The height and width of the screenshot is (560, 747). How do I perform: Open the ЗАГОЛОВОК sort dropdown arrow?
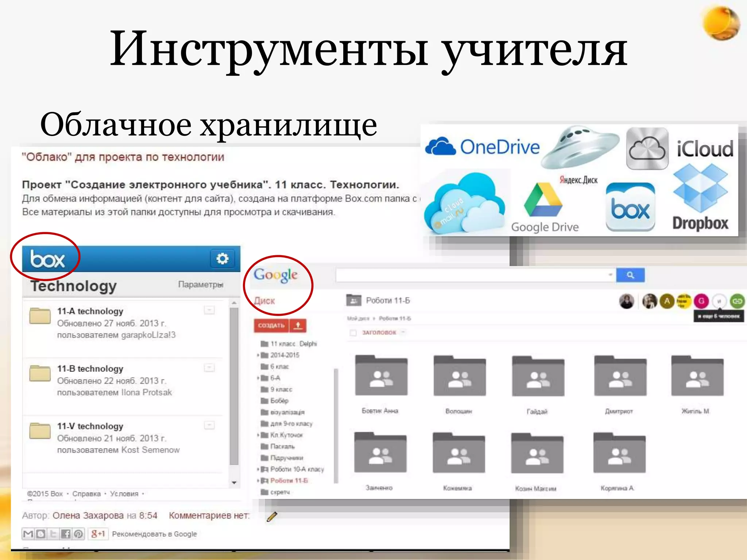[x=403, y=332]
